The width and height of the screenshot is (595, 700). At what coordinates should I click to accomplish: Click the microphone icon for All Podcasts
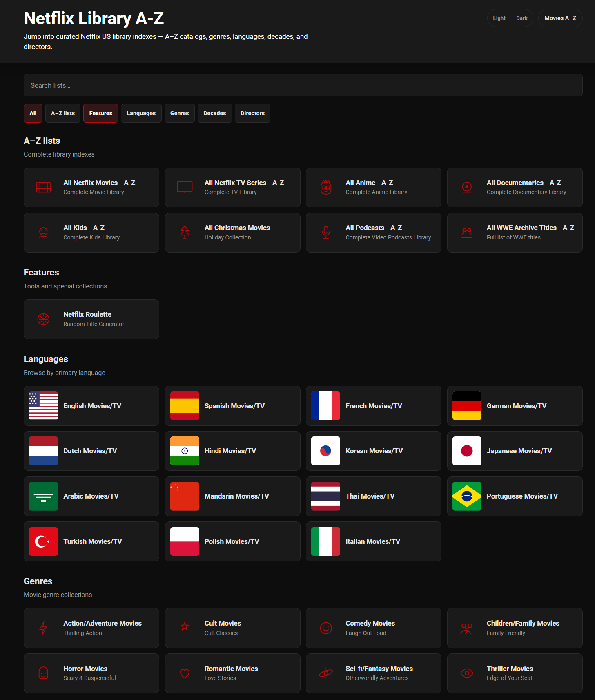click(x=326, y=233)
